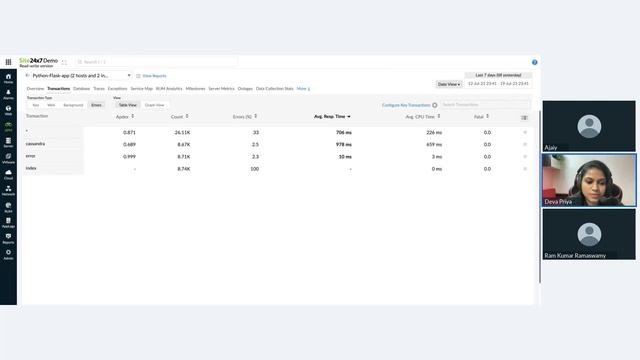Click the action icon in the * row
Viewport: 640px width, 360px height.
[x=525, y=132]
